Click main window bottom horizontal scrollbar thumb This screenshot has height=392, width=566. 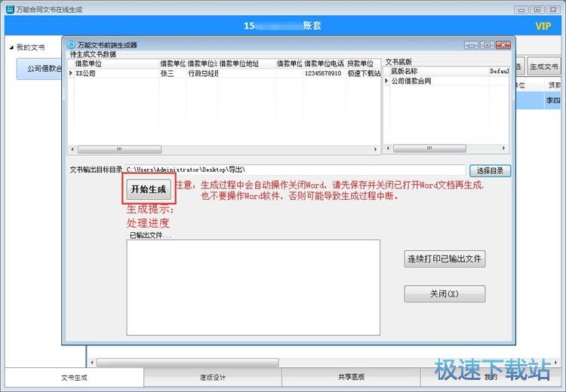coord(188,362)
